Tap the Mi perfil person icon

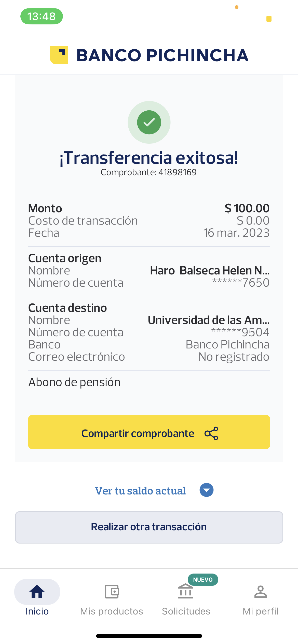point(260,591)
